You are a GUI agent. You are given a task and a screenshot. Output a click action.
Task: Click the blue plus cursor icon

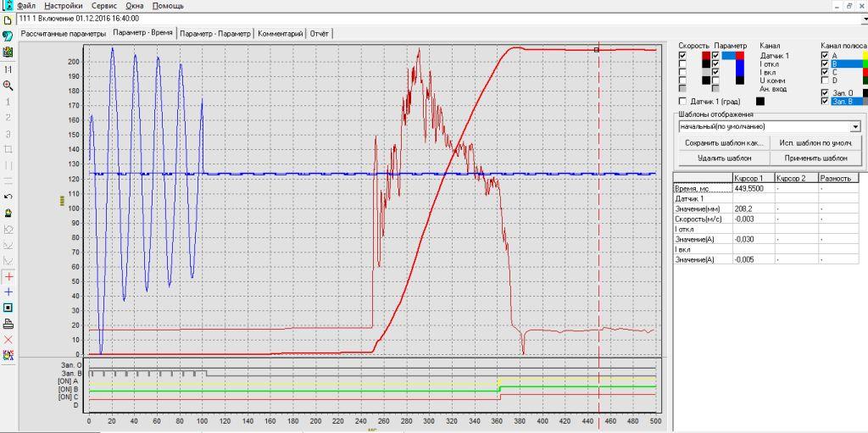(x=8, y=291)
